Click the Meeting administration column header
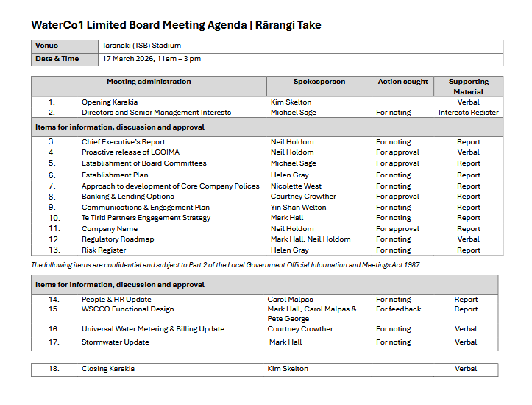532x405 pixels. click(149, 82)
